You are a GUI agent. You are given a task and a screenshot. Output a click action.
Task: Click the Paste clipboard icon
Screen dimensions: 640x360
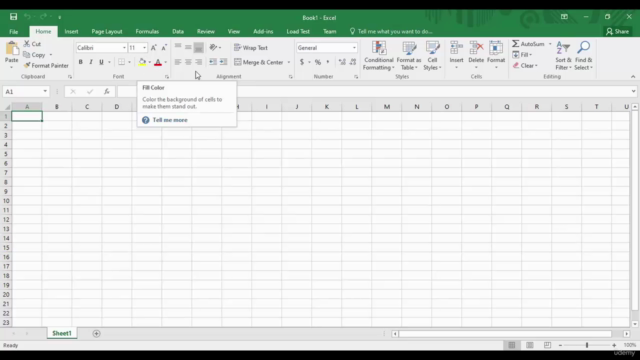(12, 49)
